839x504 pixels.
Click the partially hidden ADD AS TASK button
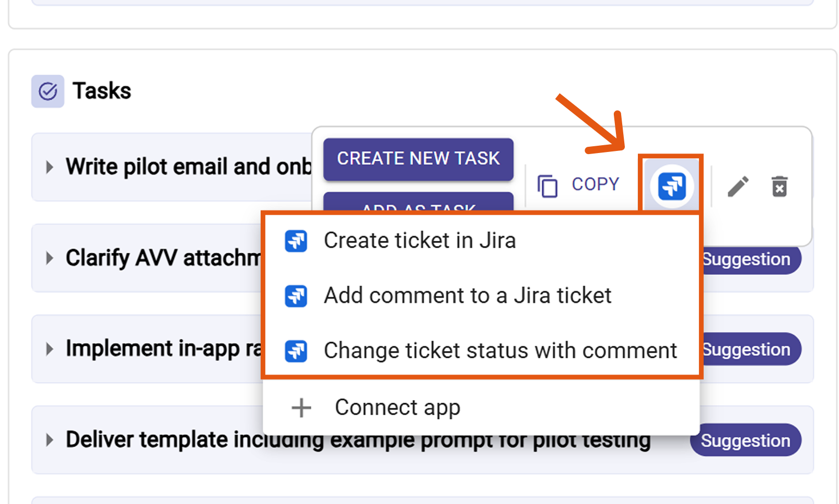418,202
